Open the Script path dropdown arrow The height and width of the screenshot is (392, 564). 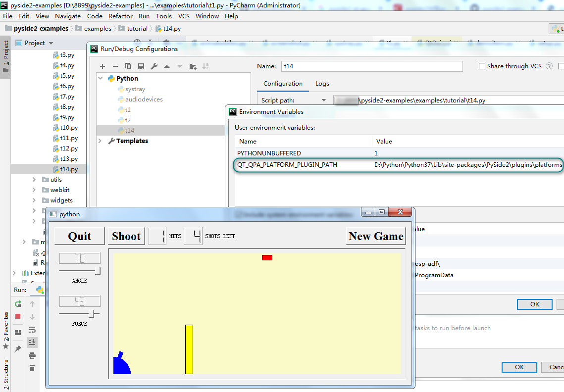pyautogui.click(x=324, y=100)
